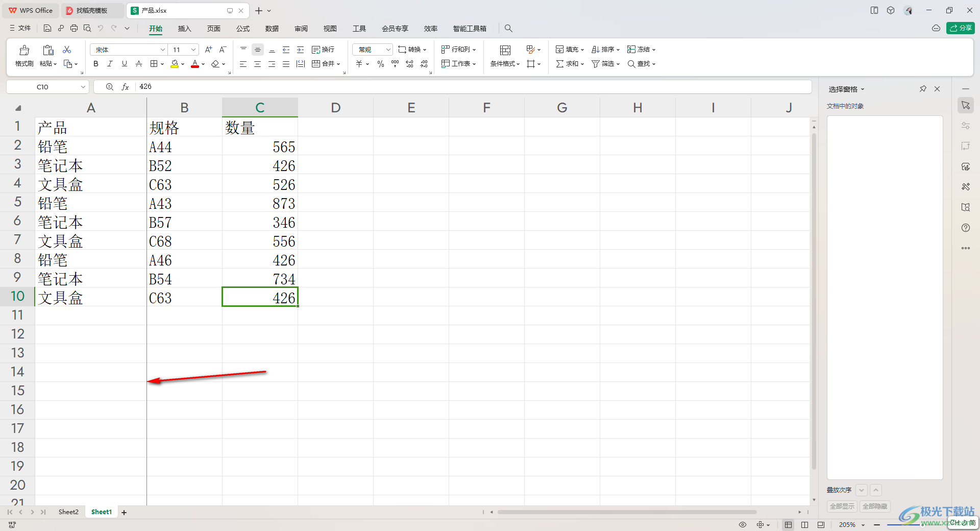Switch to the 公式 formulas tab

tap(243, 29)
